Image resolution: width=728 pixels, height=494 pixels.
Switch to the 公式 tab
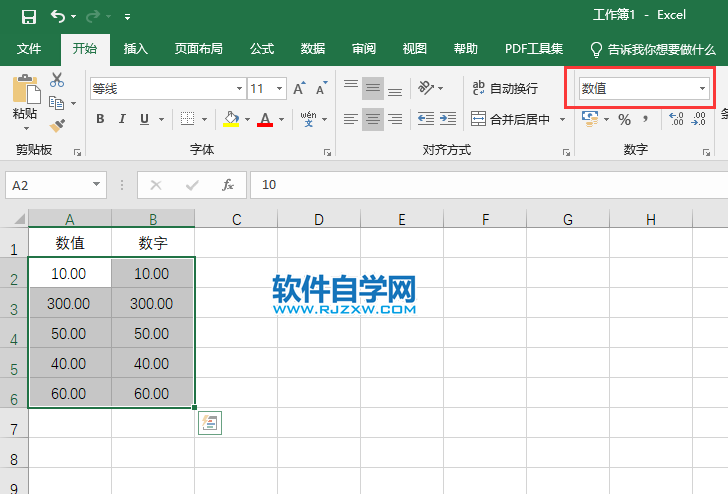pos(262,49)
